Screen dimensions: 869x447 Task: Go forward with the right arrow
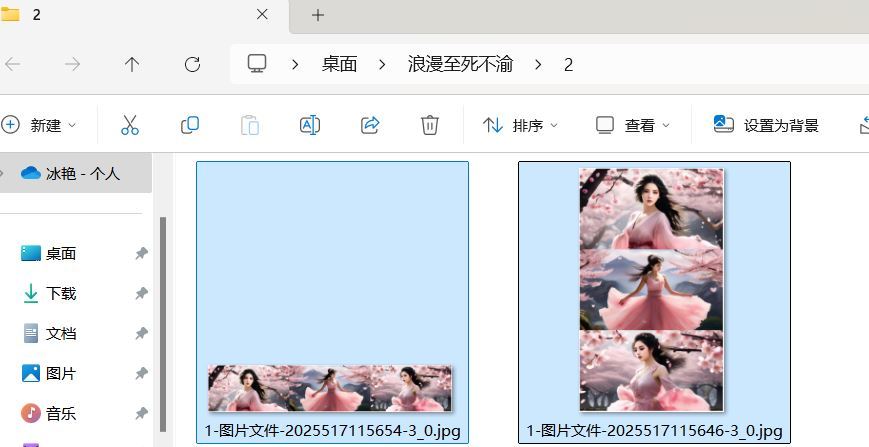72,64
